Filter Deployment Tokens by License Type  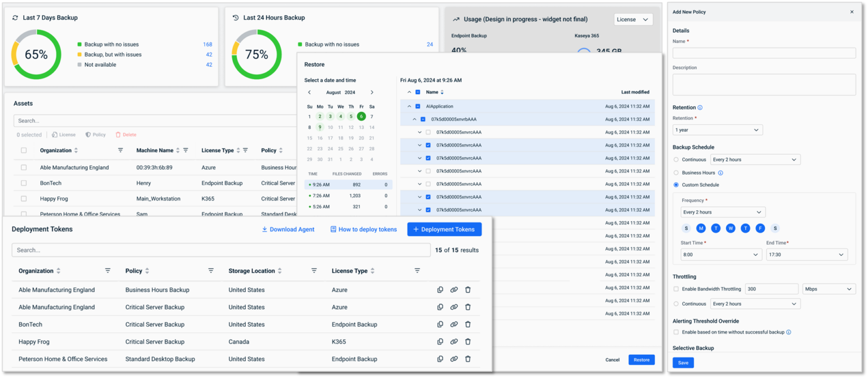(x=417, y=271)
